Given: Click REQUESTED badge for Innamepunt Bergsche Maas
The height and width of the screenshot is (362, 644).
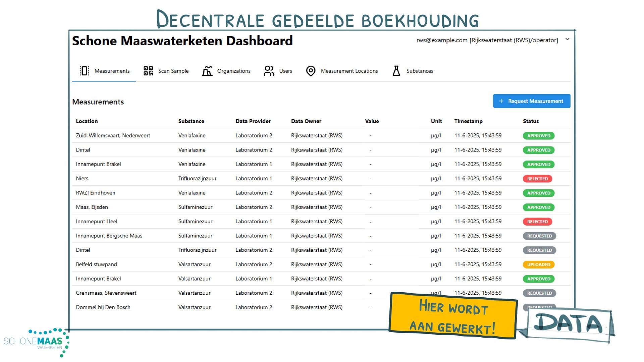Looking at the screenshot, I should point(539,236).
